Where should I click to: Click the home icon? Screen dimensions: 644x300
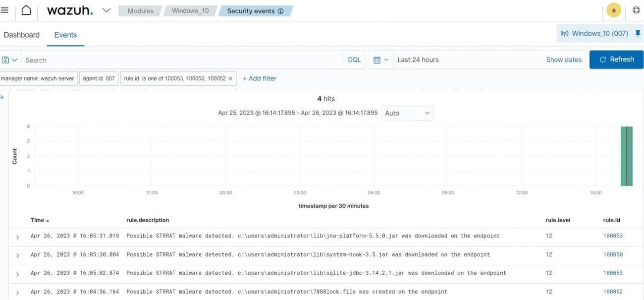click(26, 10)
